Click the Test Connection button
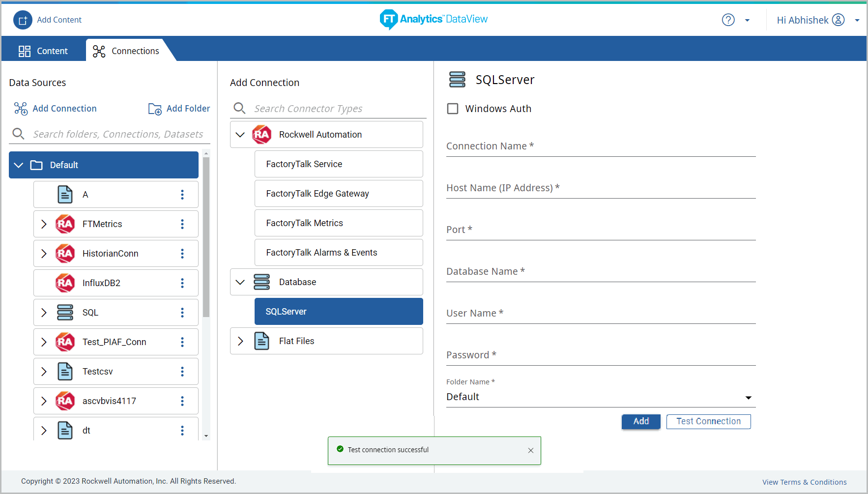Screen dimensions: 868x494 tap(708, 421)
